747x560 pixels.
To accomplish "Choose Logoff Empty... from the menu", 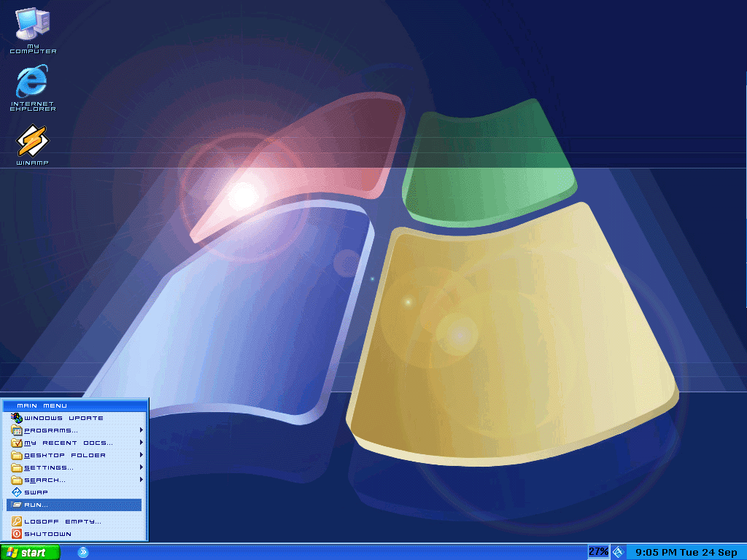I will tap(74, 521).
